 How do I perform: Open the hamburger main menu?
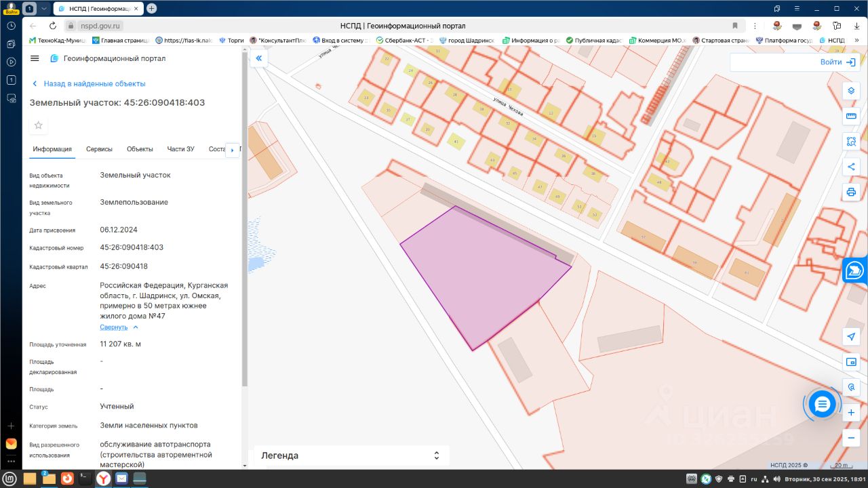[x=35, y=59]
